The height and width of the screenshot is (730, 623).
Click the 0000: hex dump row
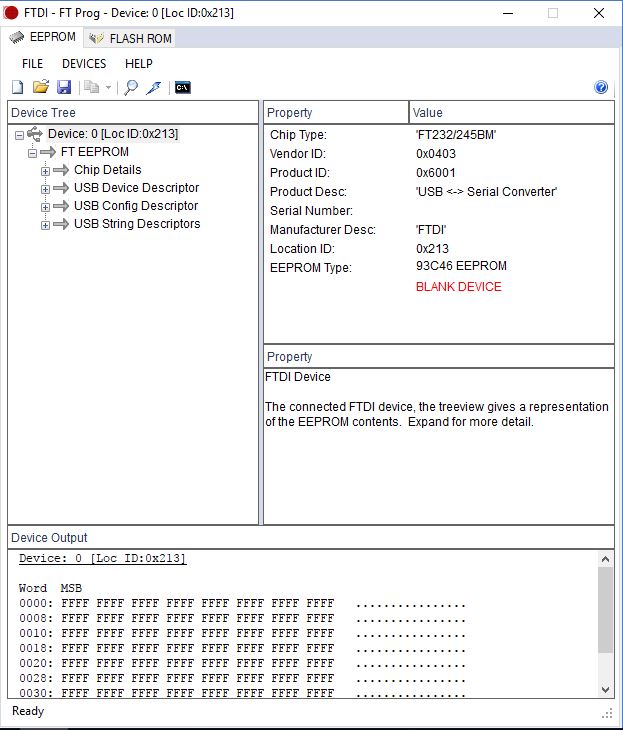pos(242,604)
